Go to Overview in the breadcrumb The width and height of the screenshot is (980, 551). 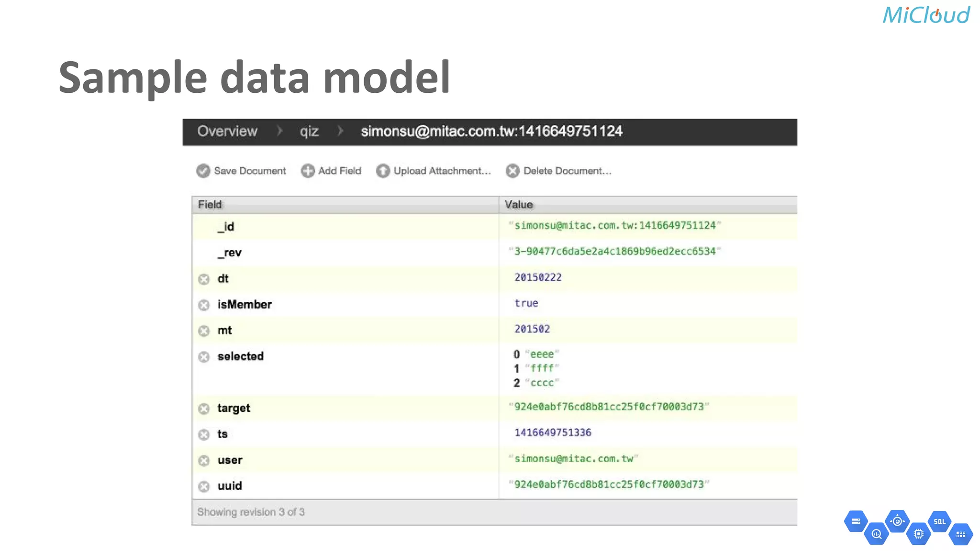pos(227,131)
